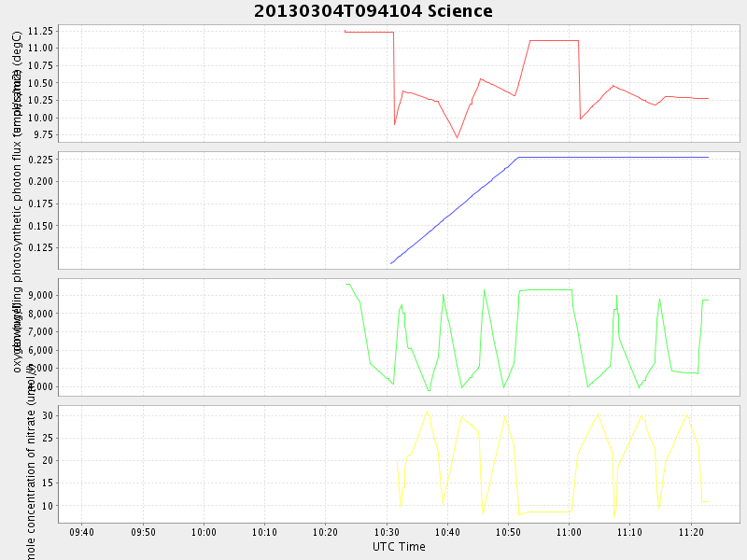Select the 10:30 time tick label

coord(387,532)
